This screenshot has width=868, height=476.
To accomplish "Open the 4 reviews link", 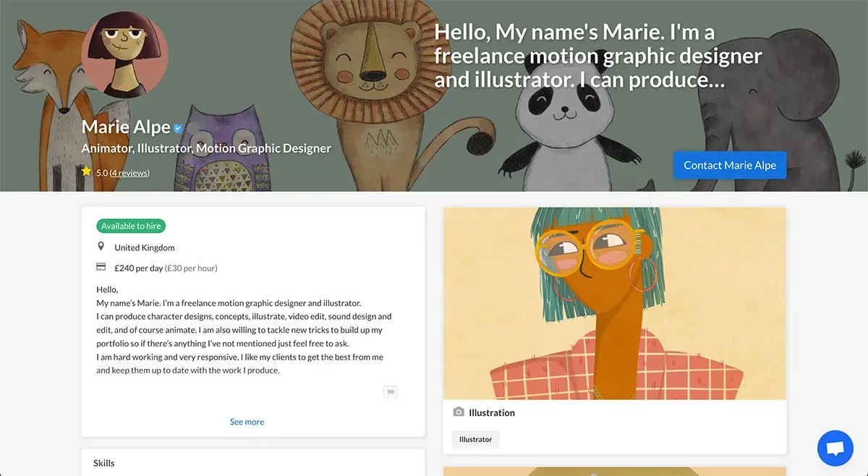I will [129, 172].
